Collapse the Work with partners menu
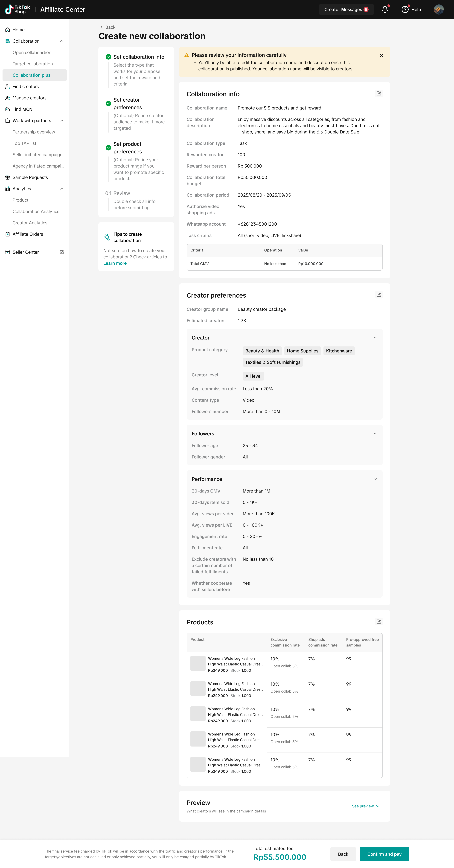454x868 pixels. 62,121
